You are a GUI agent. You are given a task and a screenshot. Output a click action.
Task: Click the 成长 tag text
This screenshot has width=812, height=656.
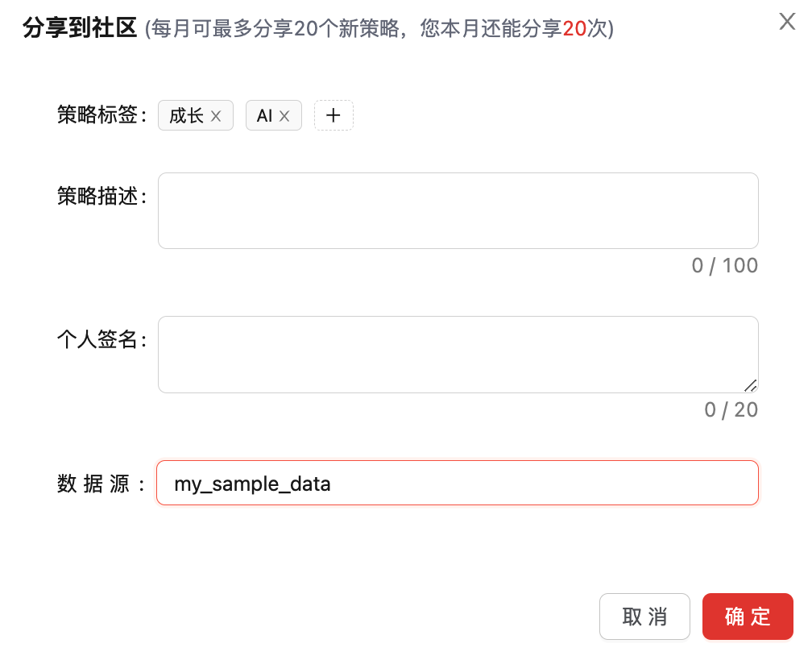(186, 116)
